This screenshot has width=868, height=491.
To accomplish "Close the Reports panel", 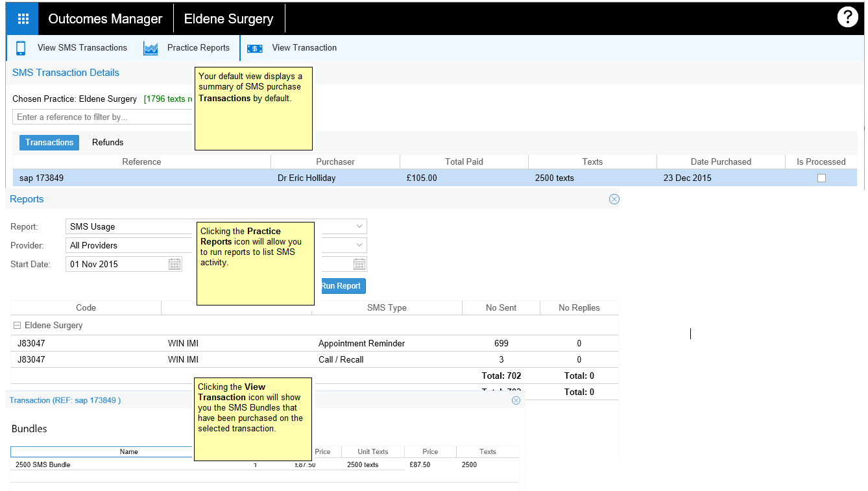I will [x=614, y=199].
